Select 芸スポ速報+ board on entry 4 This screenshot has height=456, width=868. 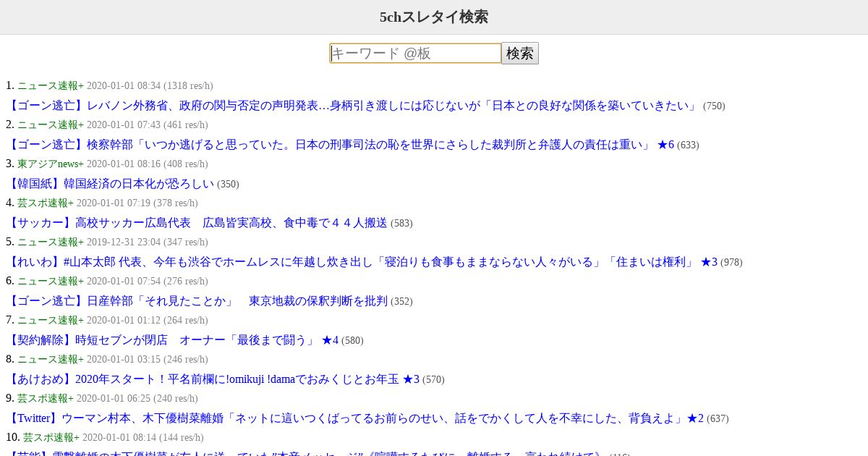(x=46, y=203)
